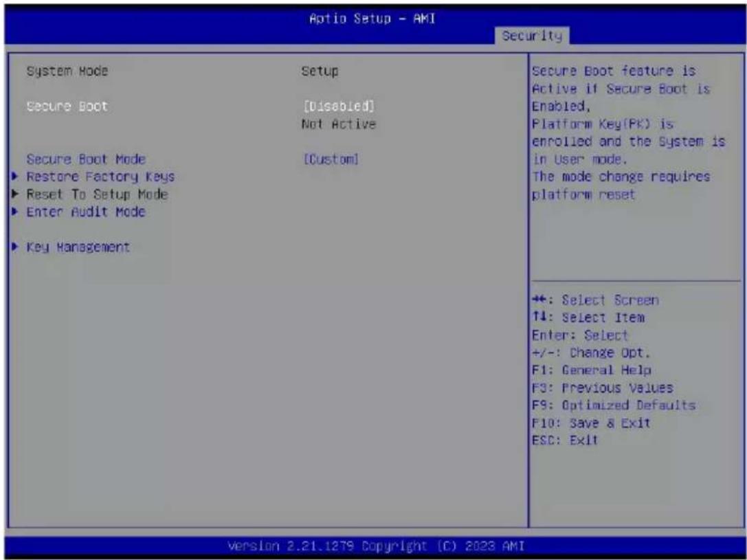Screen dimensions: 747x560
Task: Click "F9: Optimized Defaults" hint
Action: tap(614, 405)
